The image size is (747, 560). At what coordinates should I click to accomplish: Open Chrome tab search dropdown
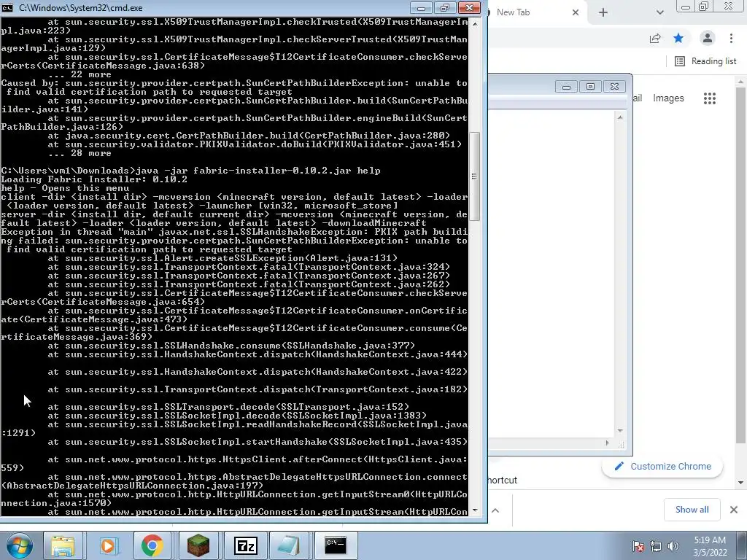point(659,12)
